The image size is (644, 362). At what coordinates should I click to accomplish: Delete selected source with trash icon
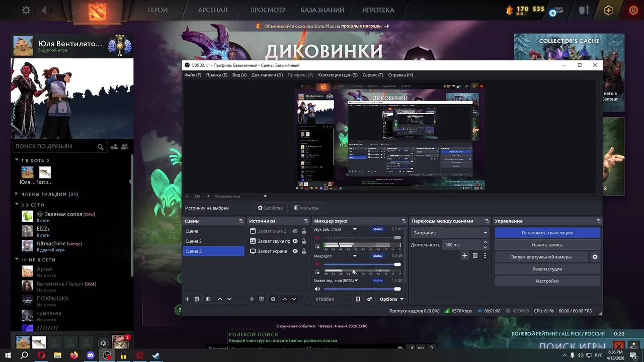pyautogui.click(x=262, y=299)
